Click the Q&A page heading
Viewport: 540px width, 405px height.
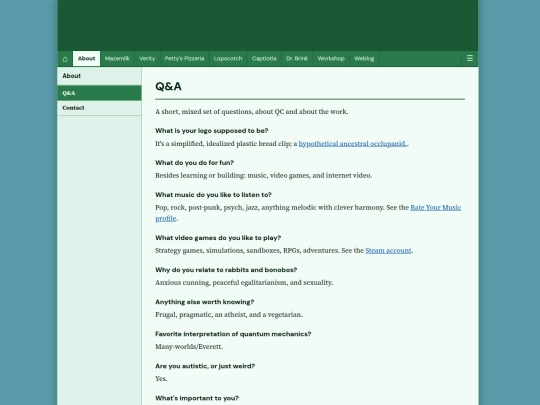click(168, 86)
